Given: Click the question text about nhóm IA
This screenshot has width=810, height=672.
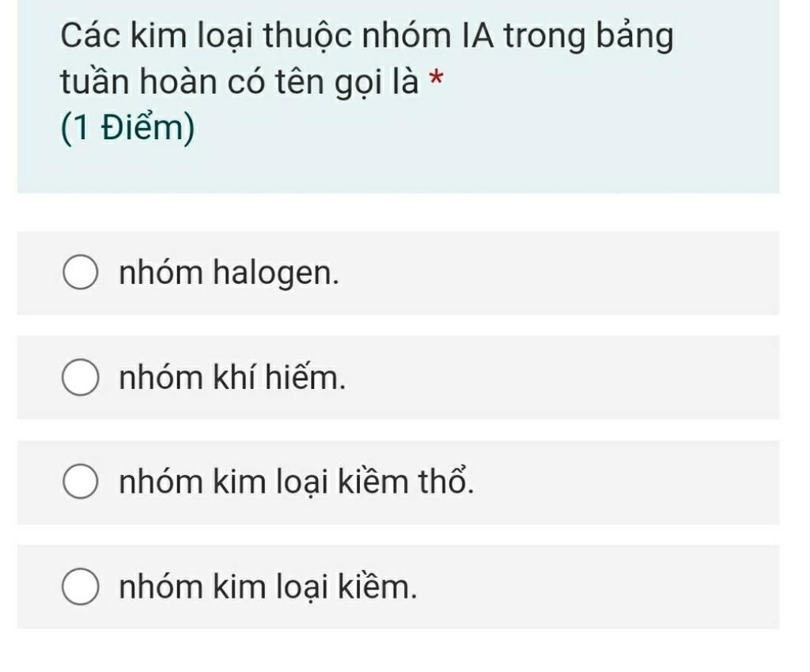Looking at the screenshot, I should coord(367,59).
